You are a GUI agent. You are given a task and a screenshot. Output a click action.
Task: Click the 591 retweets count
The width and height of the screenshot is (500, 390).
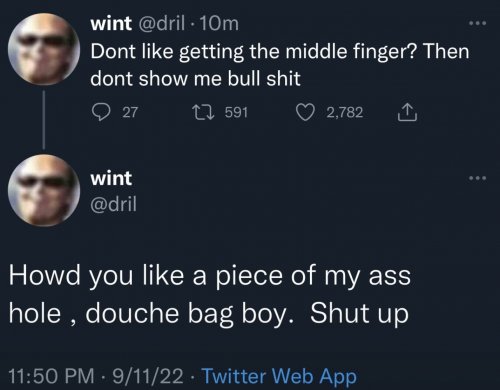pos(236,112)
